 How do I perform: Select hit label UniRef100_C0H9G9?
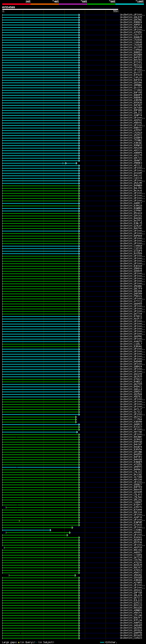[x=131, y=246]
